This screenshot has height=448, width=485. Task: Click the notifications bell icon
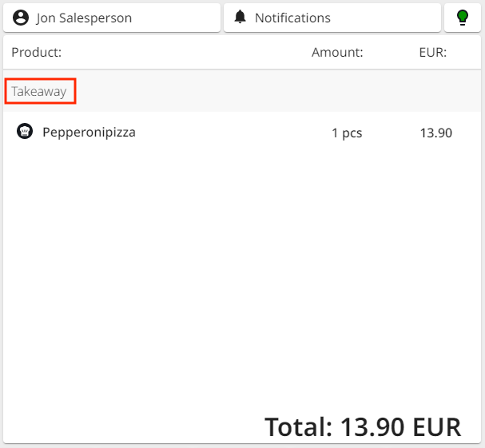pos(241,18)
